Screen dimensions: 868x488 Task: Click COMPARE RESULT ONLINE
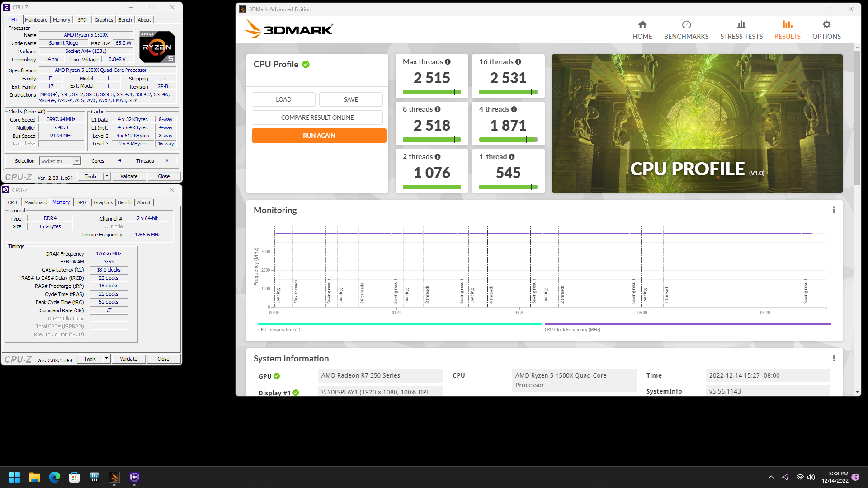click(x=317, y=117)
